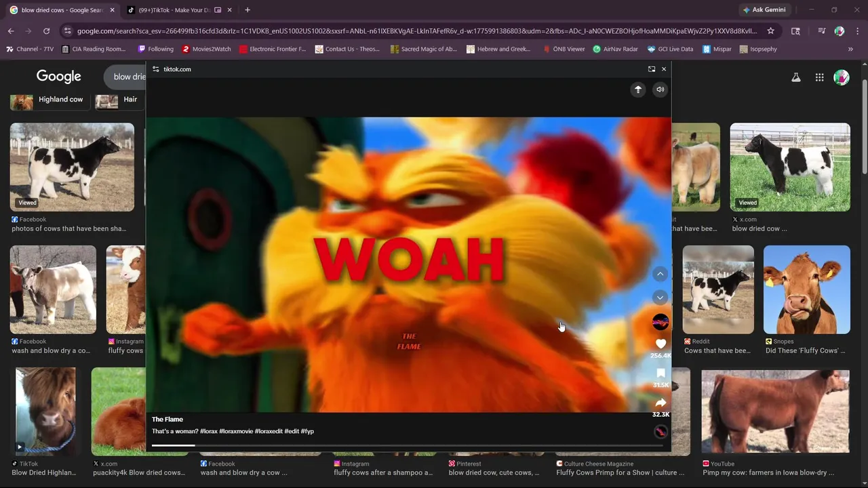868x488 pixels.
Task: Open The Flame username link
Action: click(167, 420)
